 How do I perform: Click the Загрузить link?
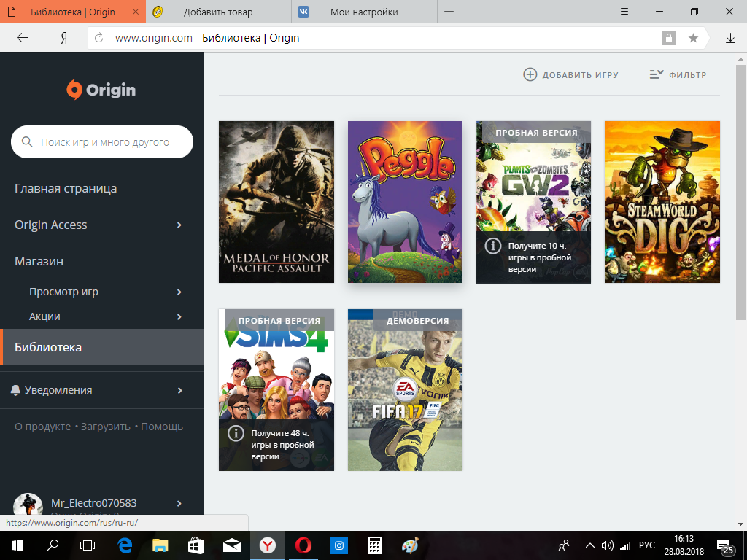(105, 427)
